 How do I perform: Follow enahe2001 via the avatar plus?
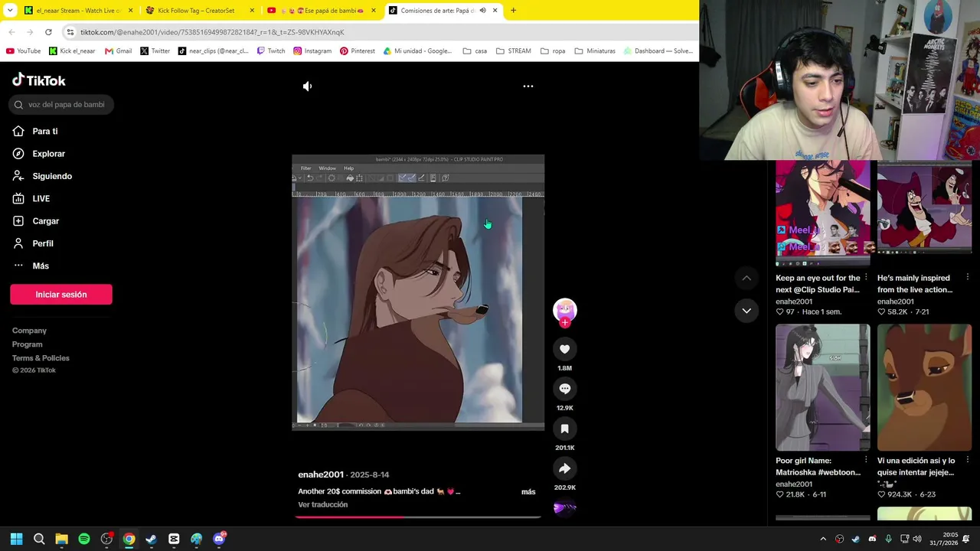point(565,323)
